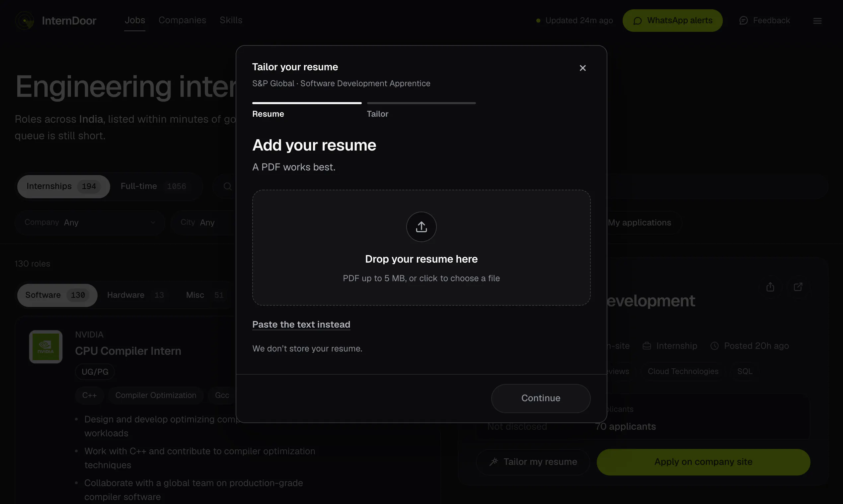The image size is (843, 504).
Task: Click the C++ skill tag
Action: pyautogui.click(x=89, y=395)
